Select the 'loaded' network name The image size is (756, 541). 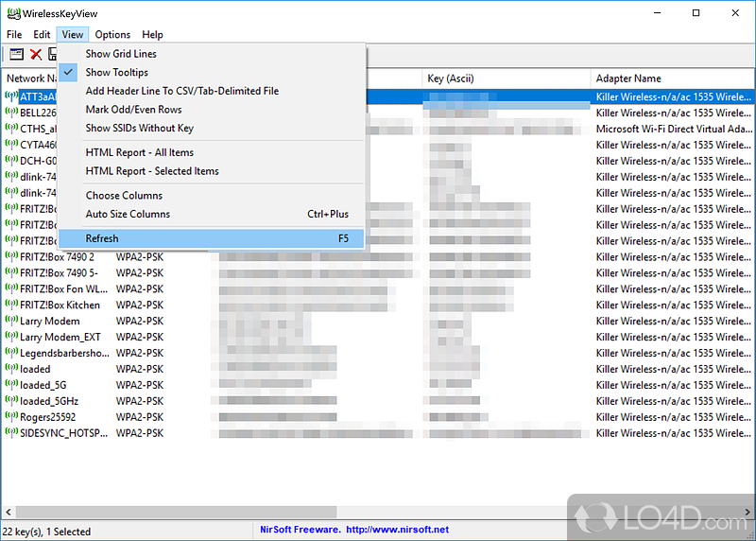coord(35,369)
